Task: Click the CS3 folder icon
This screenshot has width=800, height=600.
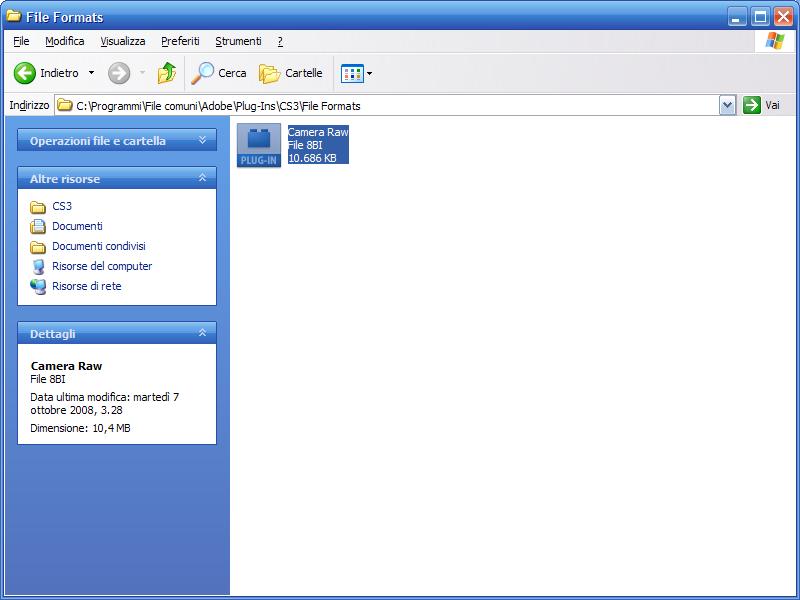Action: (x=38, y=207)
